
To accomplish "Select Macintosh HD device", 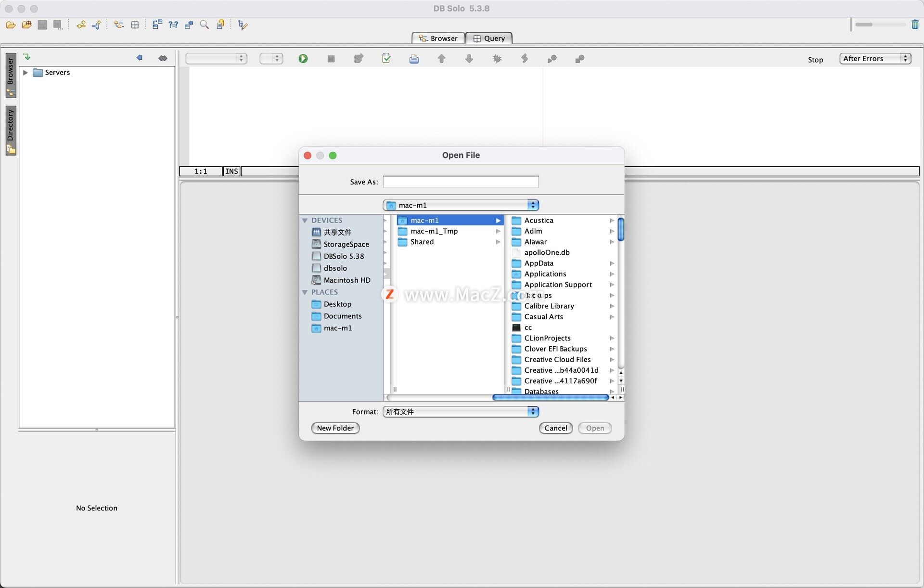I will [x=341, y=280].
